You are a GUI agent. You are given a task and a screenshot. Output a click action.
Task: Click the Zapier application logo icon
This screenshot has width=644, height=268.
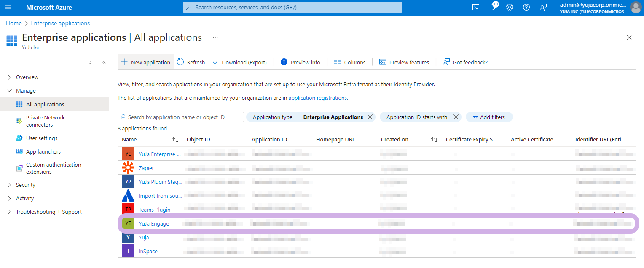point(128,168)
